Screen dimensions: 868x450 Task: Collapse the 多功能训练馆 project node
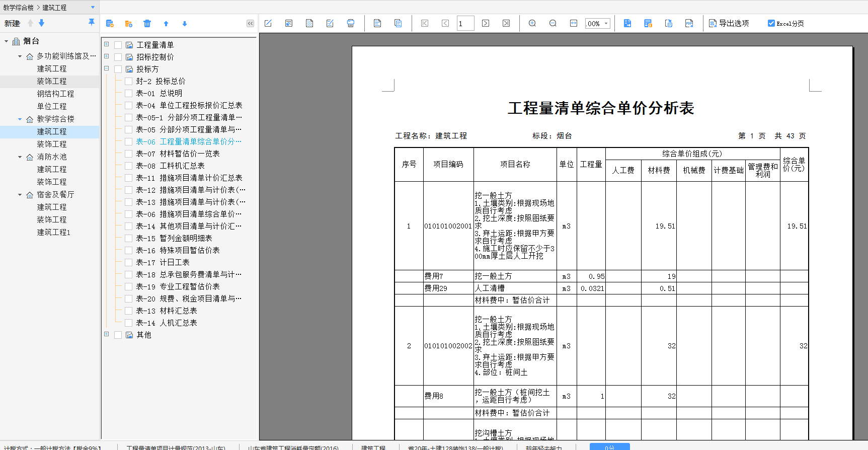pyautogui.click(x=20, y=56)
